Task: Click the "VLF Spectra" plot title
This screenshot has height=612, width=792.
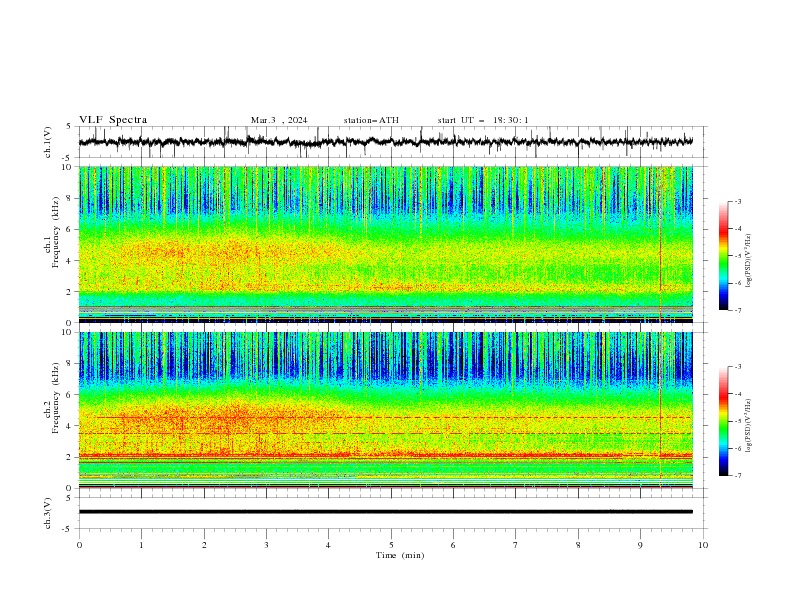Action: coord(113,120)
